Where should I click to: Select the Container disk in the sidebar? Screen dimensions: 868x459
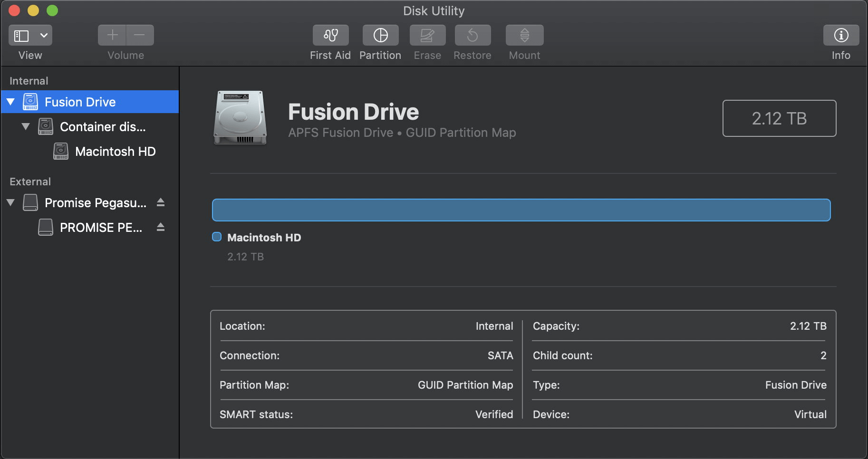click(102, 126)
